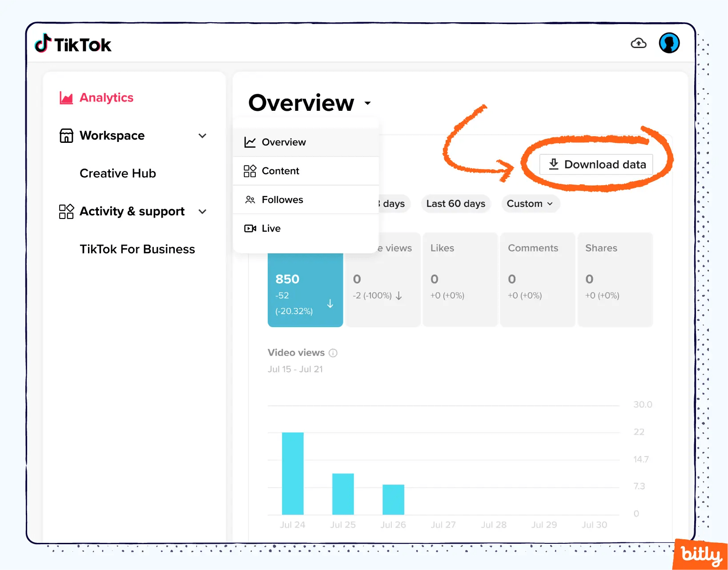Click the Activity & support icon

66,211
